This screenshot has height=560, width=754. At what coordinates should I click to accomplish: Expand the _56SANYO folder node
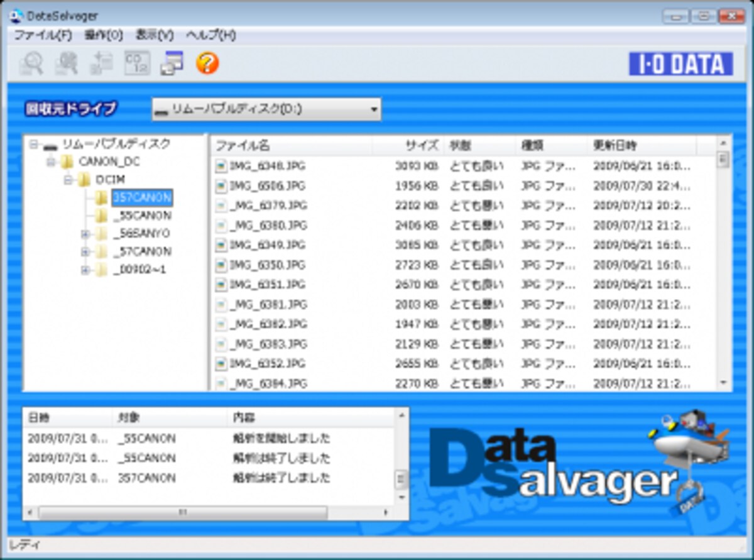point(85,234)
